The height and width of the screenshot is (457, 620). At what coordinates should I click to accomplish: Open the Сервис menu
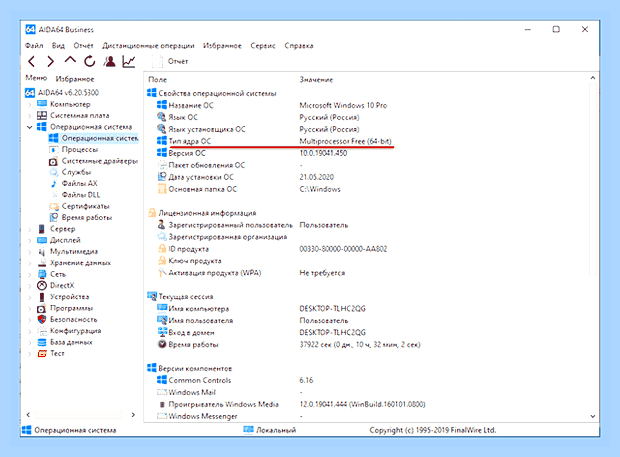tap(263, 45)
